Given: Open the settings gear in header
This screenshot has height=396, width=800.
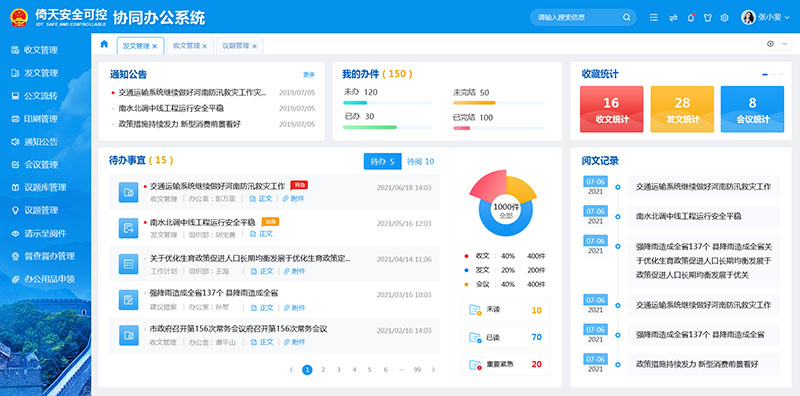Looking at the screenshot, I should click(x=724, y=17).
